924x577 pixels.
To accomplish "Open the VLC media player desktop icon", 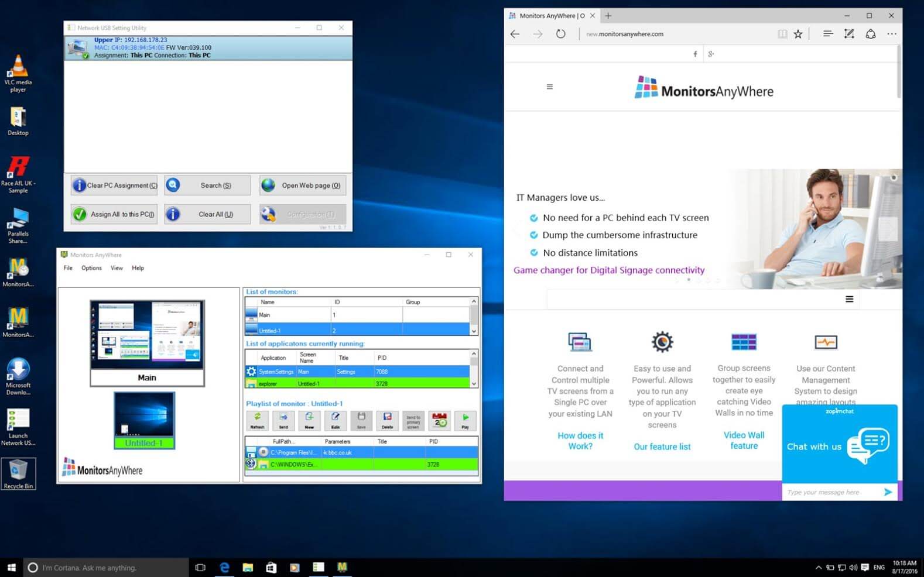I will pos(18,73).
